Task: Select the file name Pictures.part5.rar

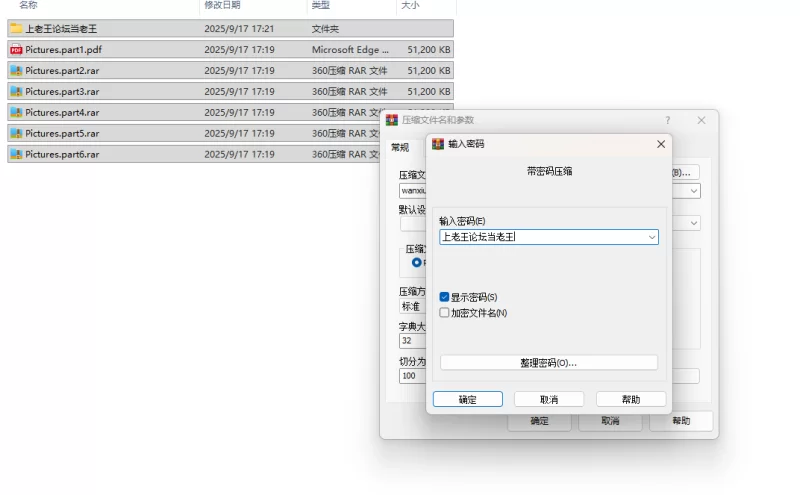Action: pos(62,133)
